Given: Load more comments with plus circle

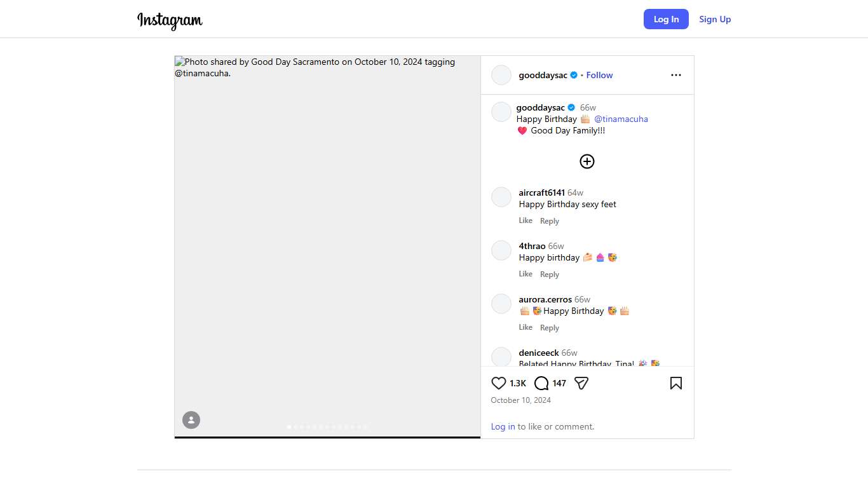Looking at the screenshot, I should [587, 161].
